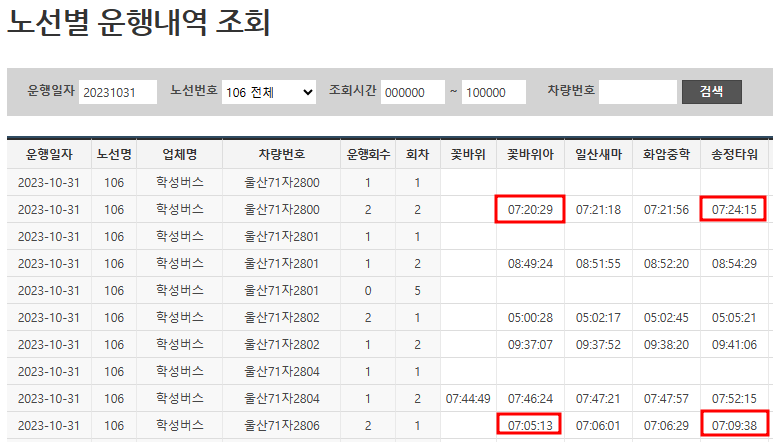Click the 조회시간 start time field 000000
This screenshot has width=773, height=442.
coord(412,92)
